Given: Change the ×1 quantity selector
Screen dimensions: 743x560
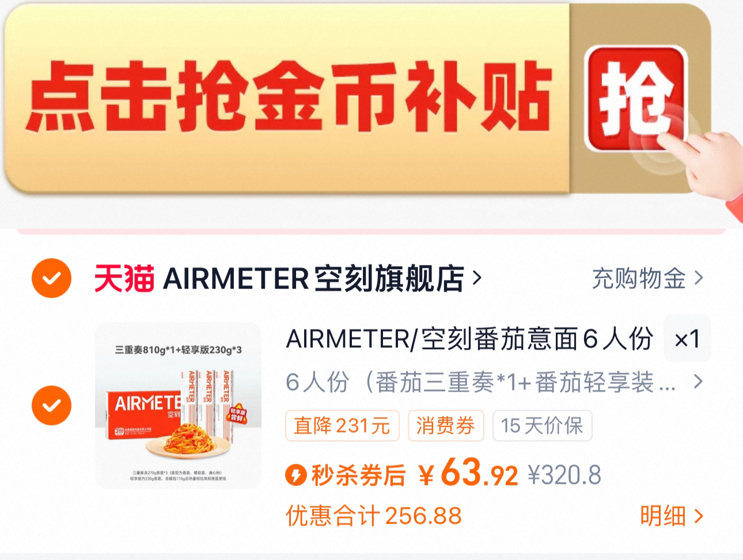Looking at the screenshot, I should [x=687, y=339].
